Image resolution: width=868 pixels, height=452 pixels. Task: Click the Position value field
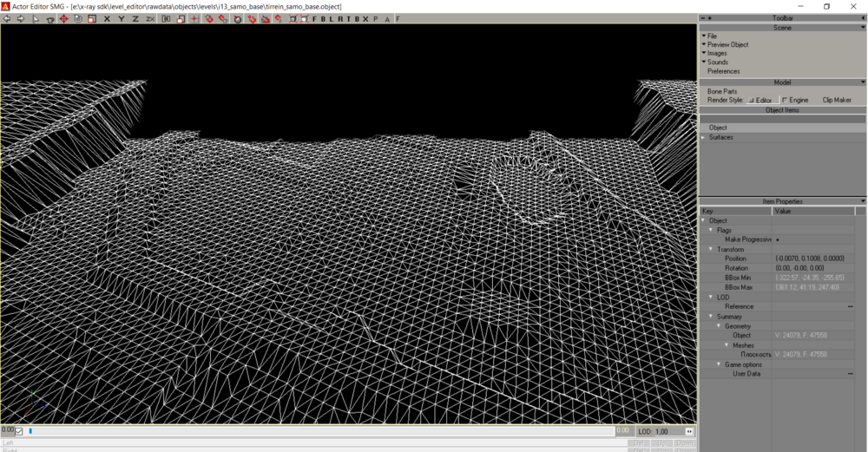click(x=813, y=259)
